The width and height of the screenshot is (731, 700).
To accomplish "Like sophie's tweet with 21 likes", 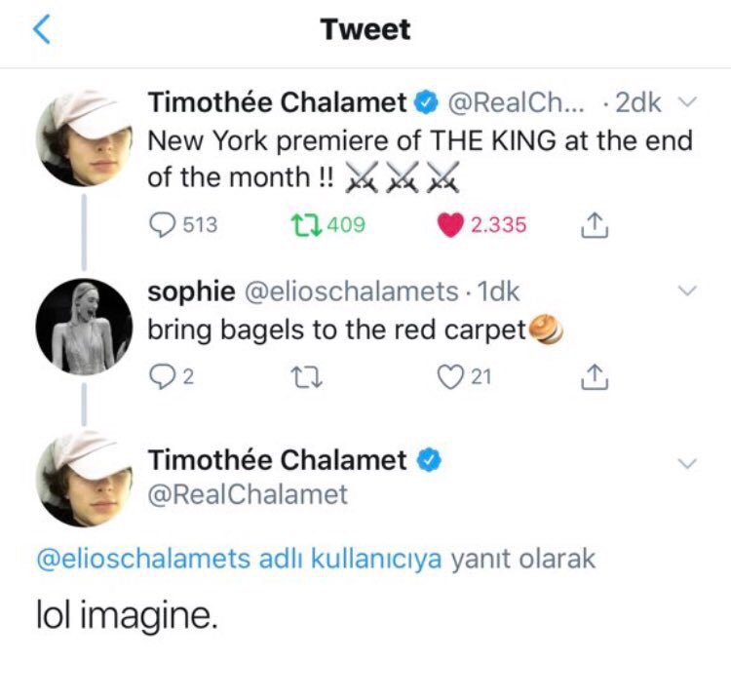I will (448, 376).
